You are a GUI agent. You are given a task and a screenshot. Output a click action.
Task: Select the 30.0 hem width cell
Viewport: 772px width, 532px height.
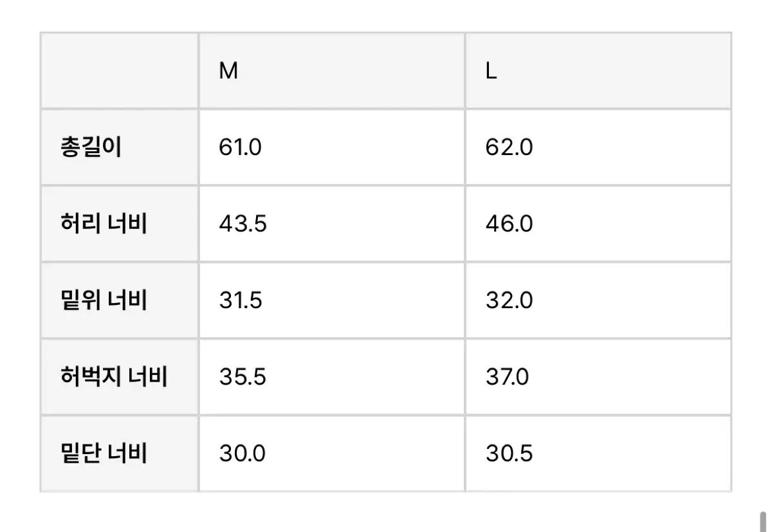pyautogui.click(x=331, y=454)
